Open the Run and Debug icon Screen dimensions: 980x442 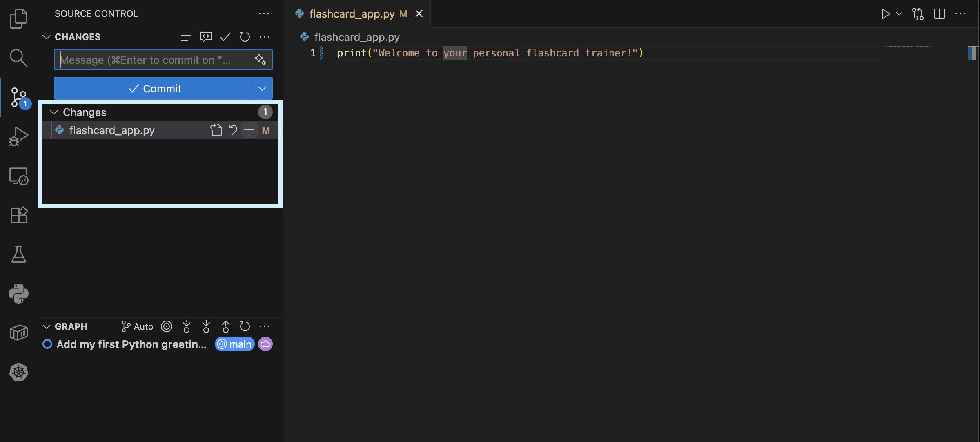pyautogui.click(x=18, y=136)
